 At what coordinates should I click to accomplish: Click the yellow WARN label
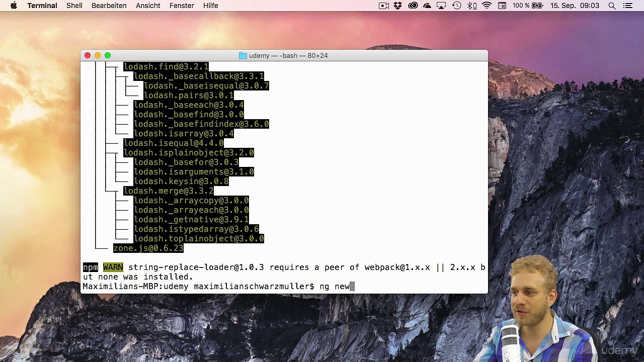click(113, 267)
